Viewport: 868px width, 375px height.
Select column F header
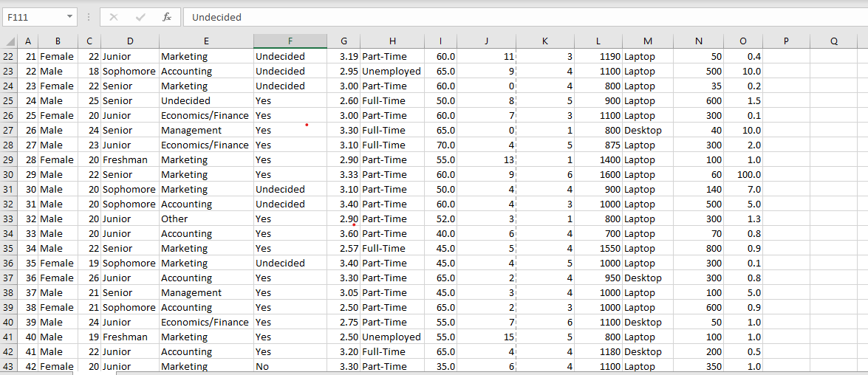[x=290, y=41]
